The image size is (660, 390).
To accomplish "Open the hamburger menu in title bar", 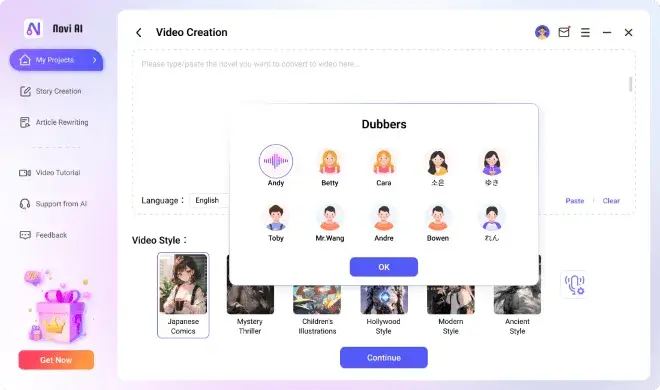I will (x=585, y=32).
